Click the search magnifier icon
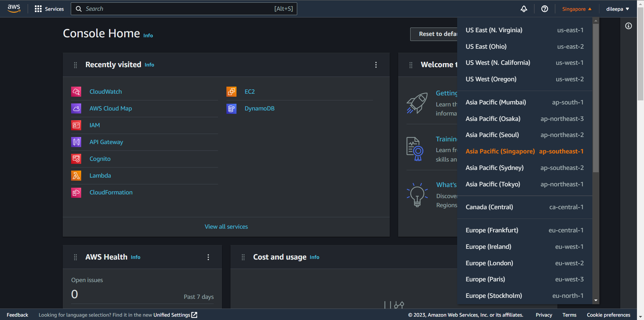The image size is (644, 320). tap(79, 9)
